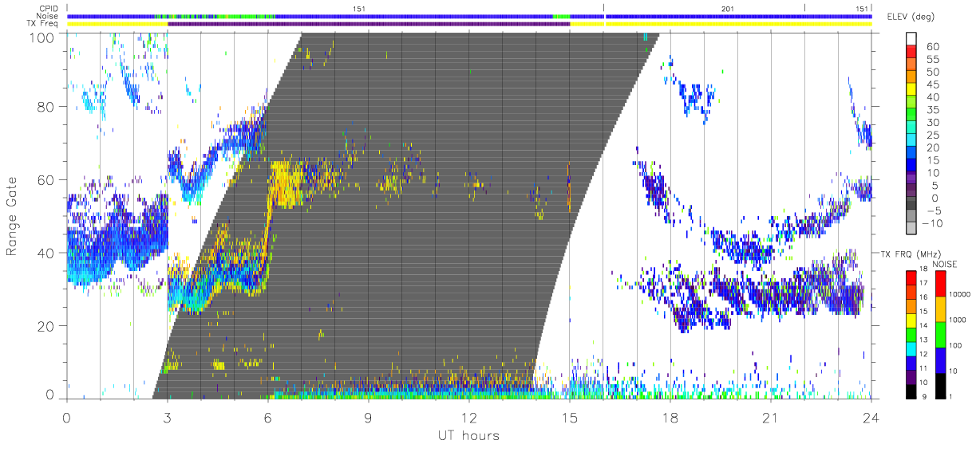This screenshot has height=452, width=980.
Task: Click the 3 label on UT hours axis
Action: click(x=167, y=417)
